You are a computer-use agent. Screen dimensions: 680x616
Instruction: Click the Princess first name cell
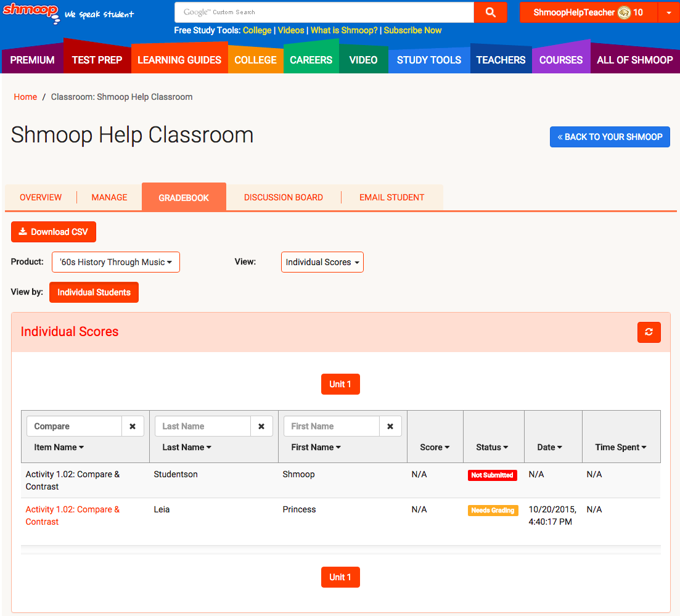(299, 510)
